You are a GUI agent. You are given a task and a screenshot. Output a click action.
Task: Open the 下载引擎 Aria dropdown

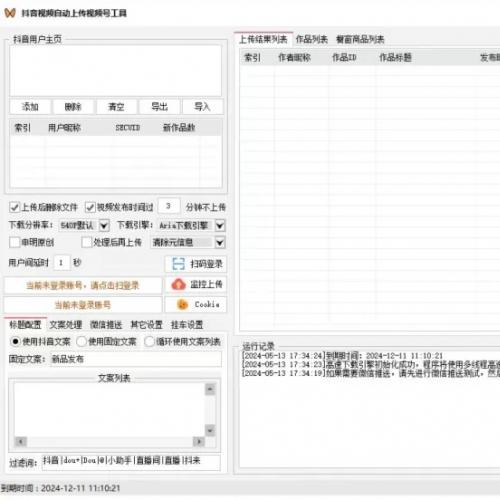point(220,225)
